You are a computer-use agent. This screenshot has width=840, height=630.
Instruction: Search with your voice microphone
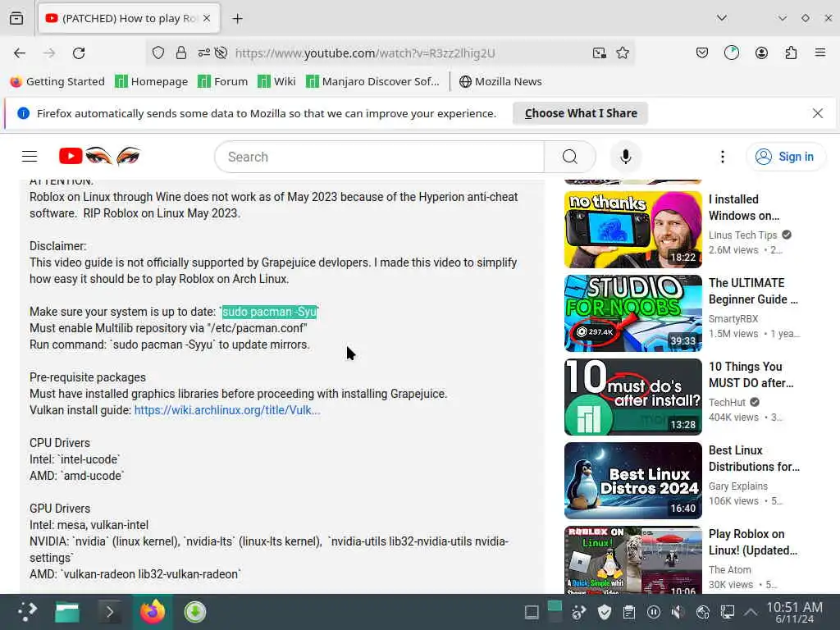coord(625,157)
